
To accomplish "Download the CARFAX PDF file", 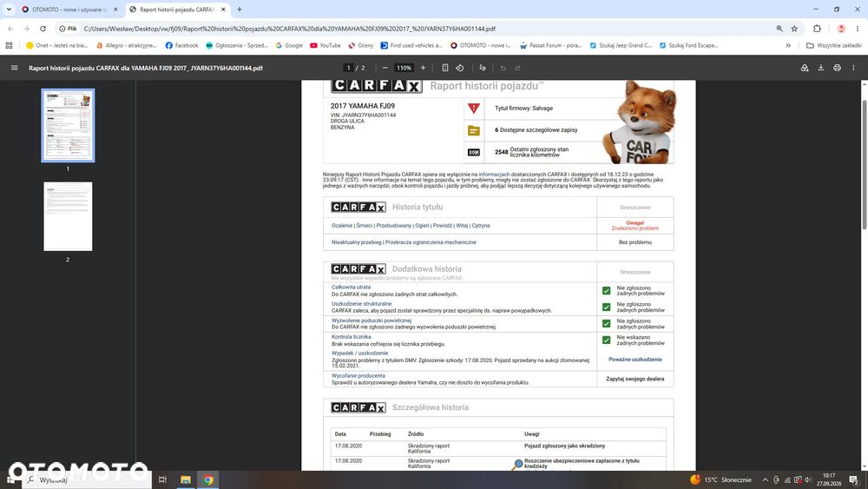I will click(x=821, y=68).
